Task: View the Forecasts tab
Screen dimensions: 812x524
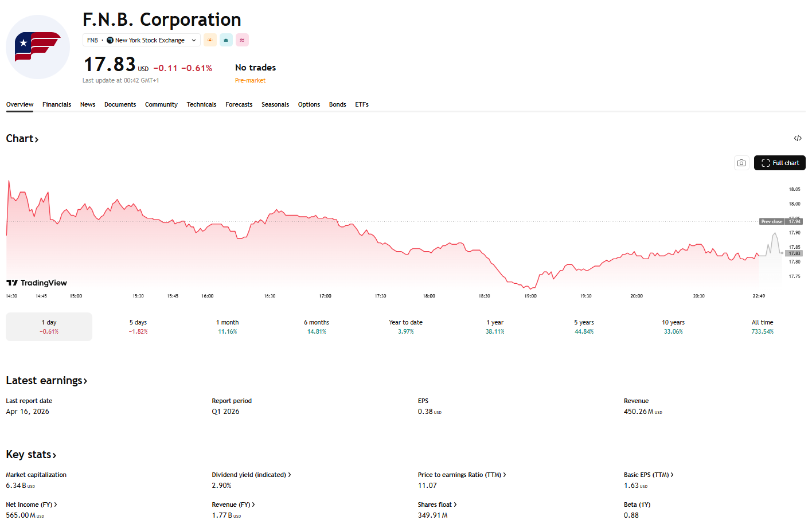Action: pyautogui.click(x=239, y=104)
